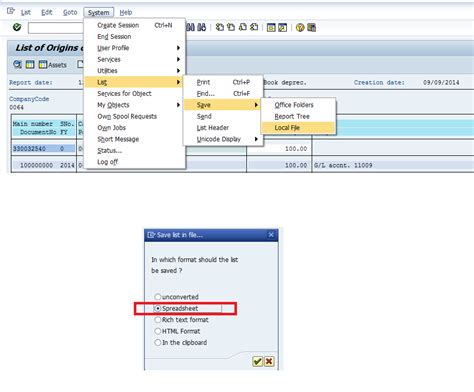Go to Next Page icon

[243, 27]
